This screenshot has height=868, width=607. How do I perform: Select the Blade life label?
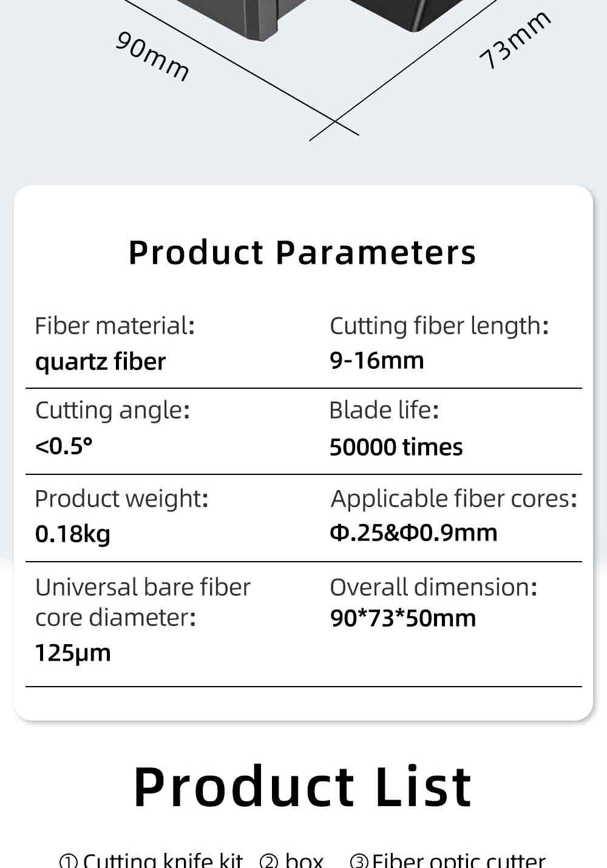click(x=384, y=410)
